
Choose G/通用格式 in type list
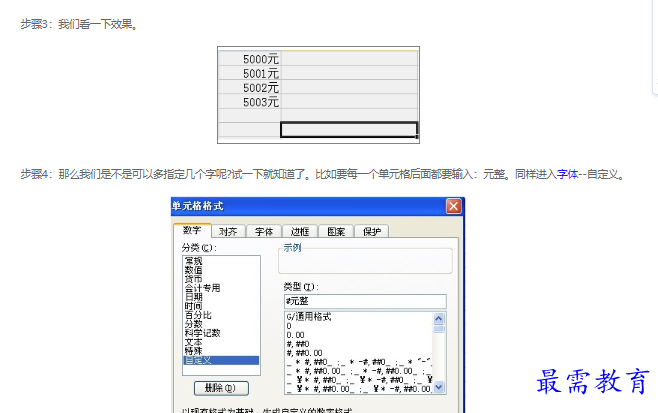pos(359,317)
